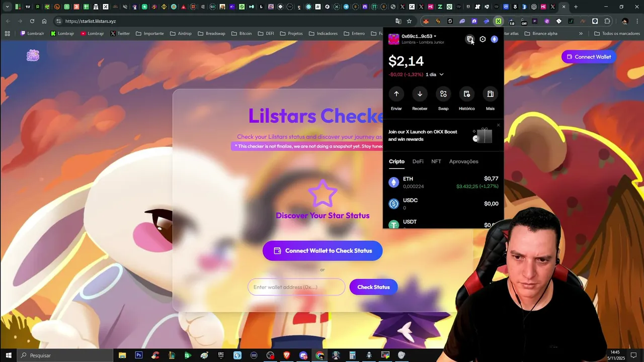Screen dimensions: 644x362
Task: Open the Windows Start menu
Action: (x=9, y=355)
